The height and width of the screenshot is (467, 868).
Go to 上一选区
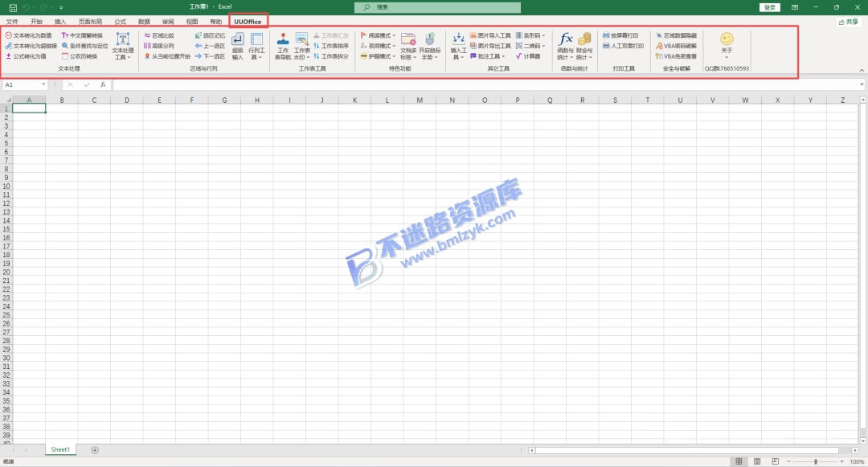click(210, 46)
